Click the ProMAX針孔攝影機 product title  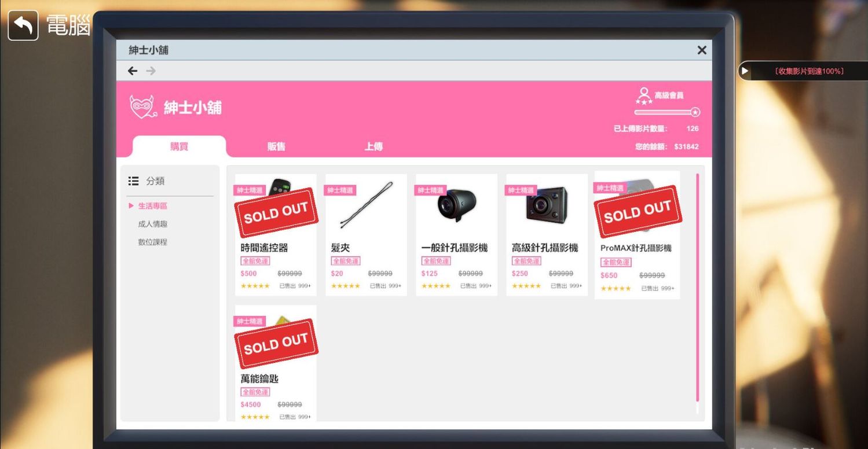pyautogui.click(x=636, y=248)
